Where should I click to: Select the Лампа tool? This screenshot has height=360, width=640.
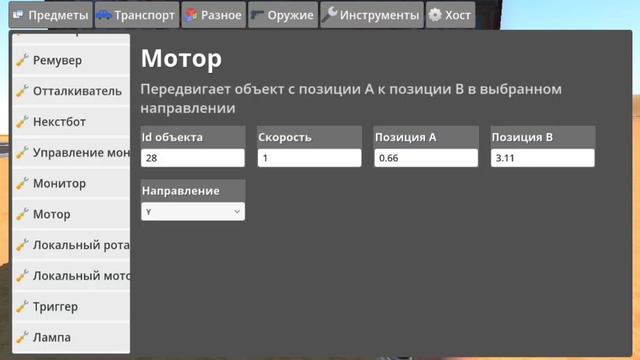click(x=71, y=338)
